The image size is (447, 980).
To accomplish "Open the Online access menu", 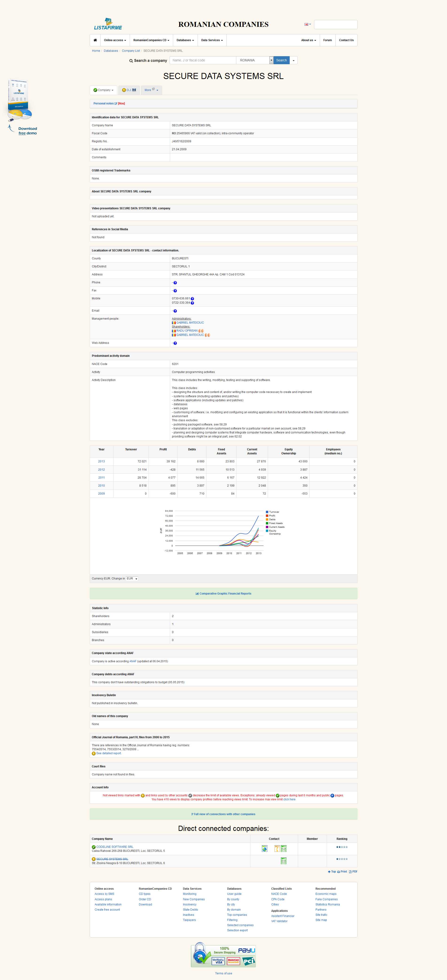I will click(x=115, y=40).
